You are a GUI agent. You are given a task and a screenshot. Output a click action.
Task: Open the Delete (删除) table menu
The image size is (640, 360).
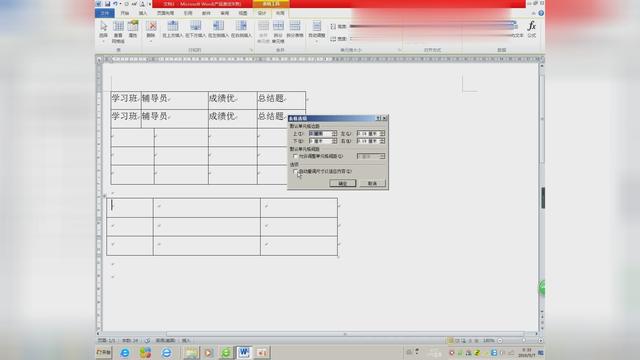[151, 30]
